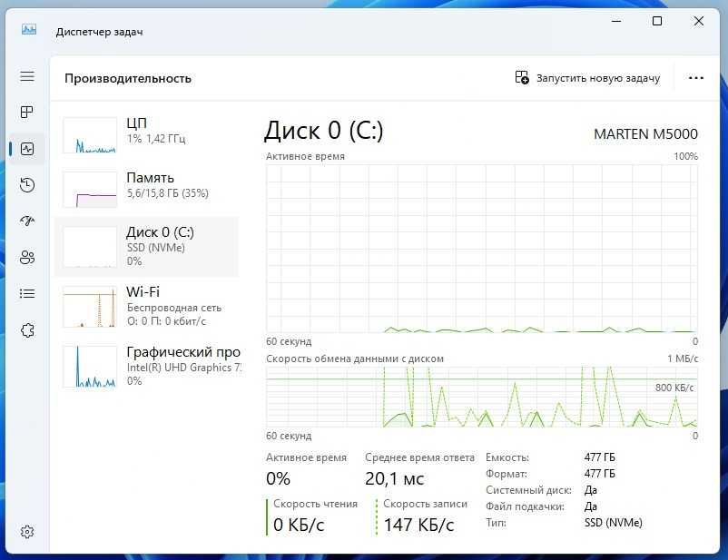Click the Диск 0 (C:) large heading
728x560 pixels.
(324, 131)
